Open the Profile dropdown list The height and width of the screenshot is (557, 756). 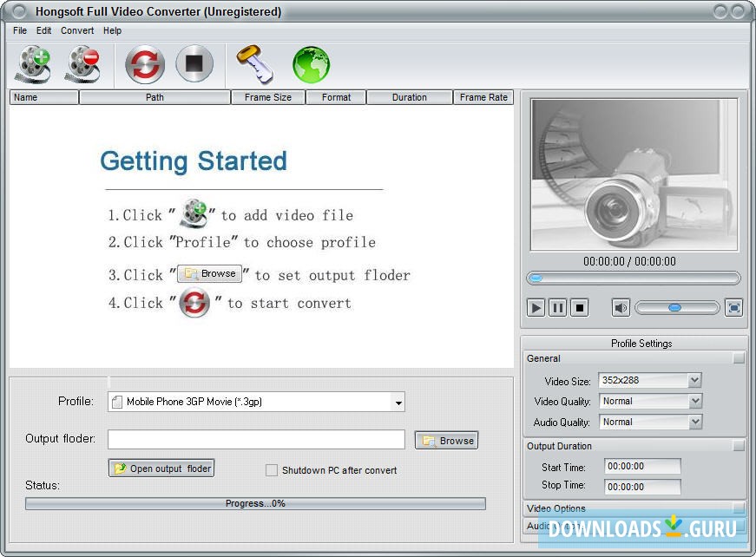398,402
